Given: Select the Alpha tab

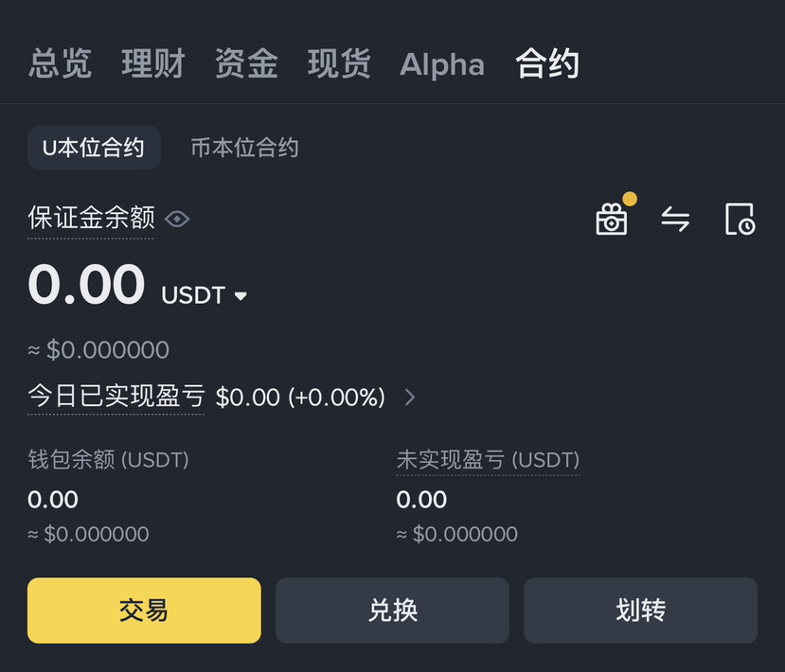Looking at the screenshot, I should tap(442, 64).
